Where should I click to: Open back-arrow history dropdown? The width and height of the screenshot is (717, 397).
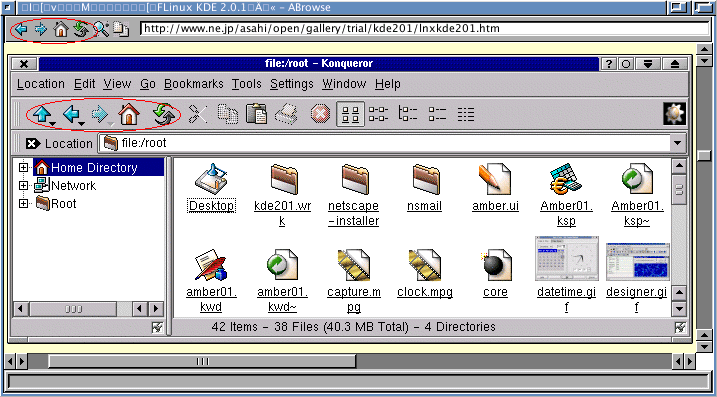pyautogui.click(x=82, y=124)
